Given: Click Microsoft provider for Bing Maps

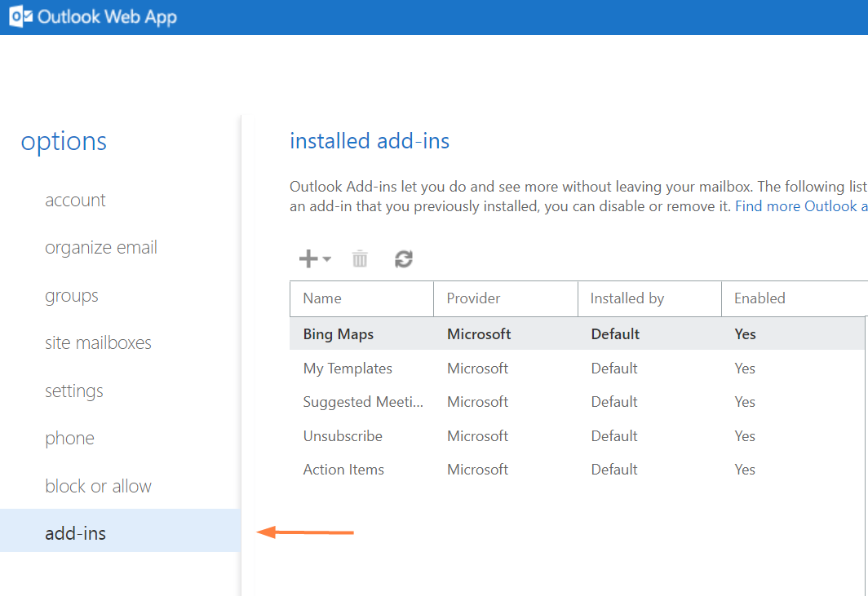Looking at the screenshot, I should (479, 334).
